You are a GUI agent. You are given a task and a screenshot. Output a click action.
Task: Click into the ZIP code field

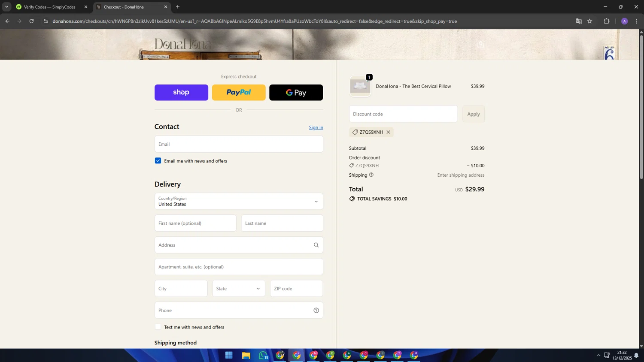(x=296, y=289)
